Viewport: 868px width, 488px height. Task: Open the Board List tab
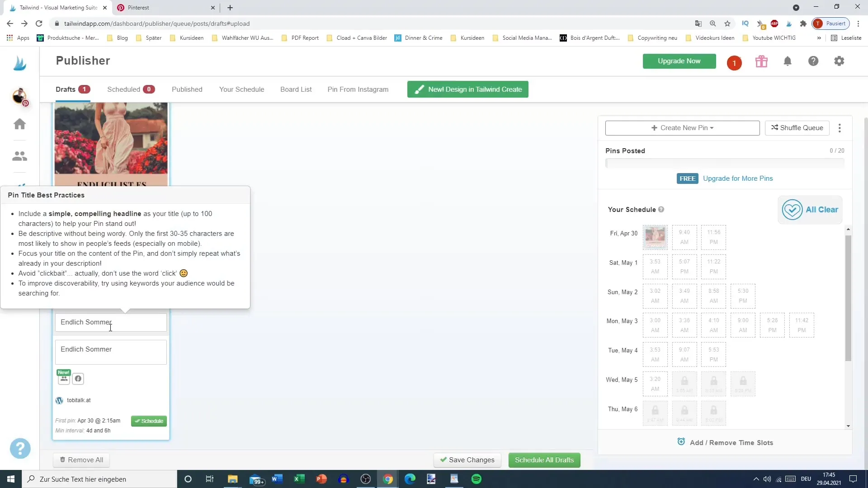(x=296, y=89)
